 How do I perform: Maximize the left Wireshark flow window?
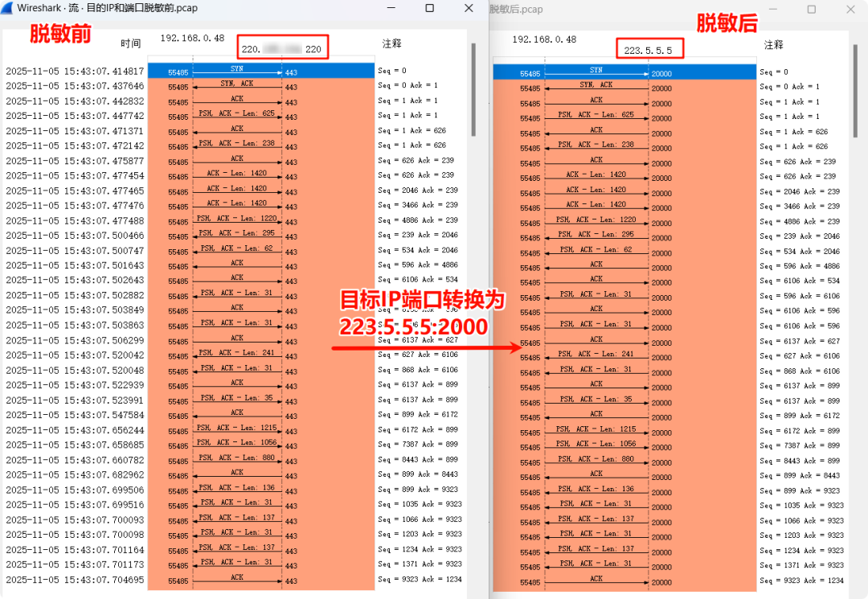(429, 8)
